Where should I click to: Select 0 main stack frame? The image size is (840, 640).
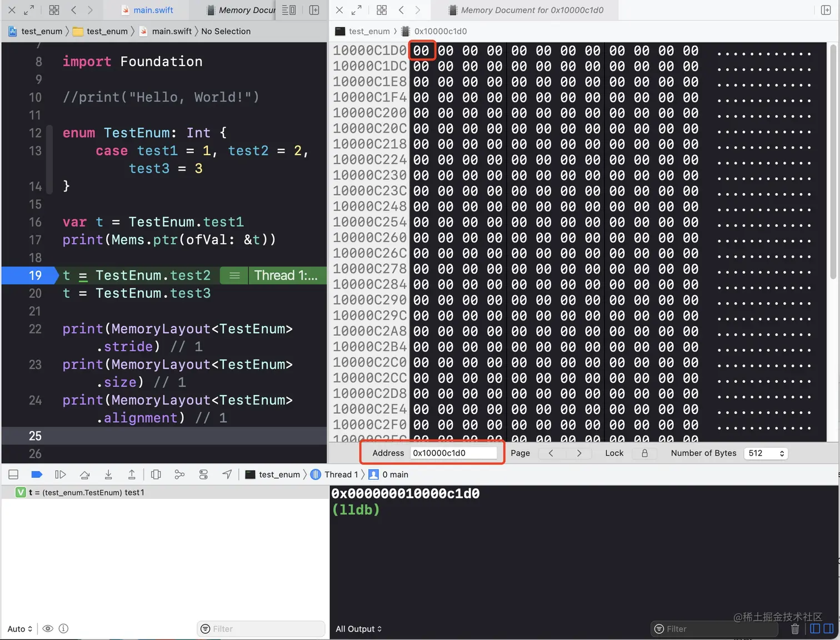tap(388, 474)
